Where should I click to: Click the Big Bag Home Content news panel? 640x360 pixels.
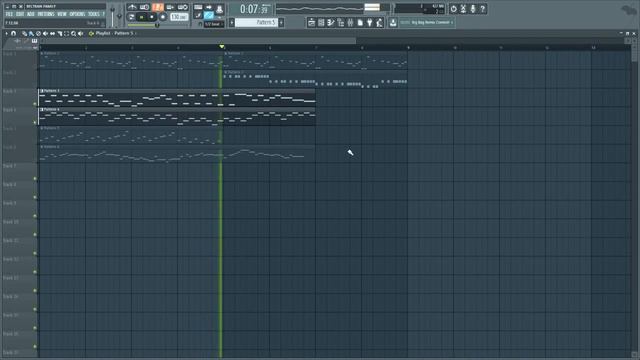click(x=427, y=22)
